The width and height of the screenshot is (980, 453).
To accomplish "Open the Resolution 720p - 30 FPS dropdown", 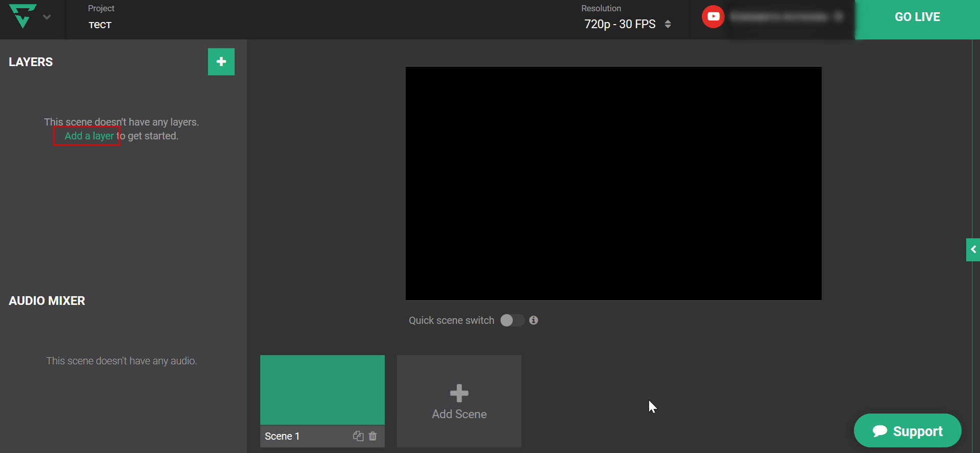I will pyautogui.click(x=620, y=24).
